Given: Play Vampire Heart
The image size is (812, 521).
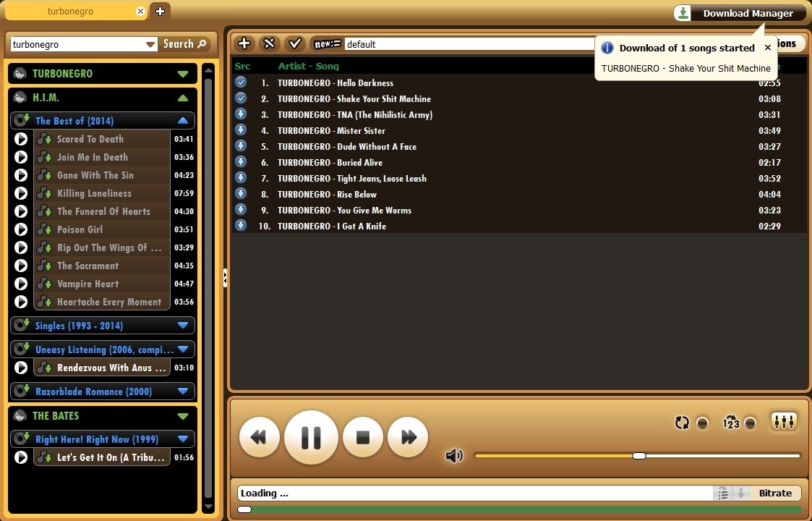Looking at the screenshot, I should [21, 284].
